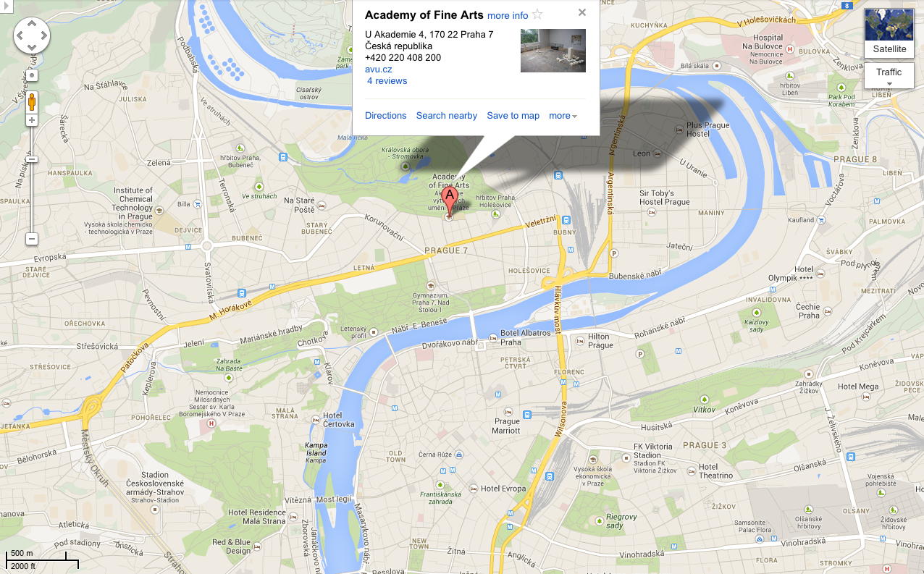Switch to Satellite map view
This screenshot has width=924, height=574.
(x=889, y=33)
